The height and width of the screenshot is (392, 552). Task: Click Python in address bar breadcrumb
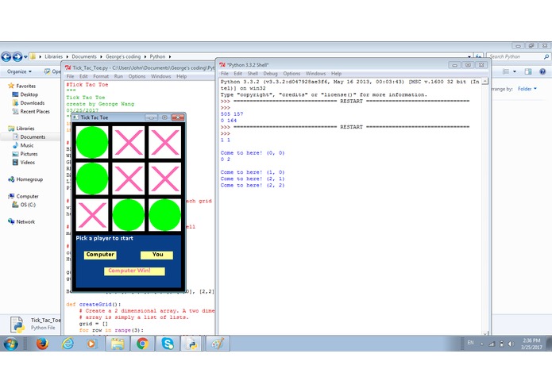coord(157,56)
